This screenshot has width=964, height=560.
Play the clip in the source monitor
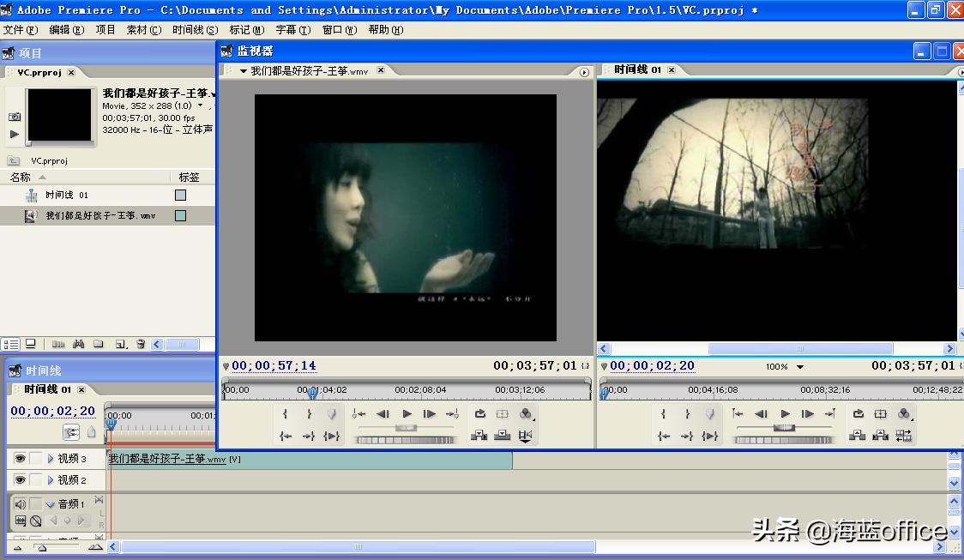pos(407,414)
